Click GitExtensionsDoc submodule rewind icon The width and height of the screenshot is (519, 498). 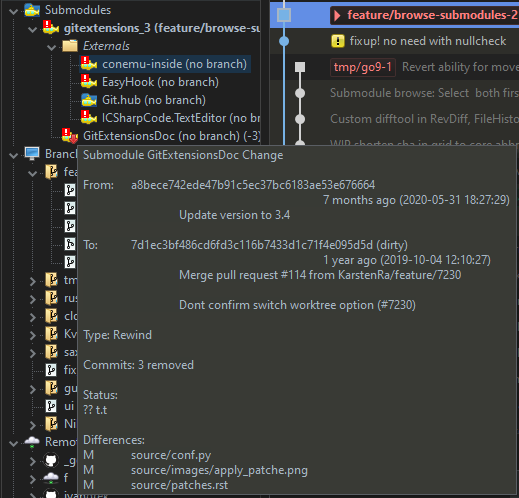[x=70, y=135]
